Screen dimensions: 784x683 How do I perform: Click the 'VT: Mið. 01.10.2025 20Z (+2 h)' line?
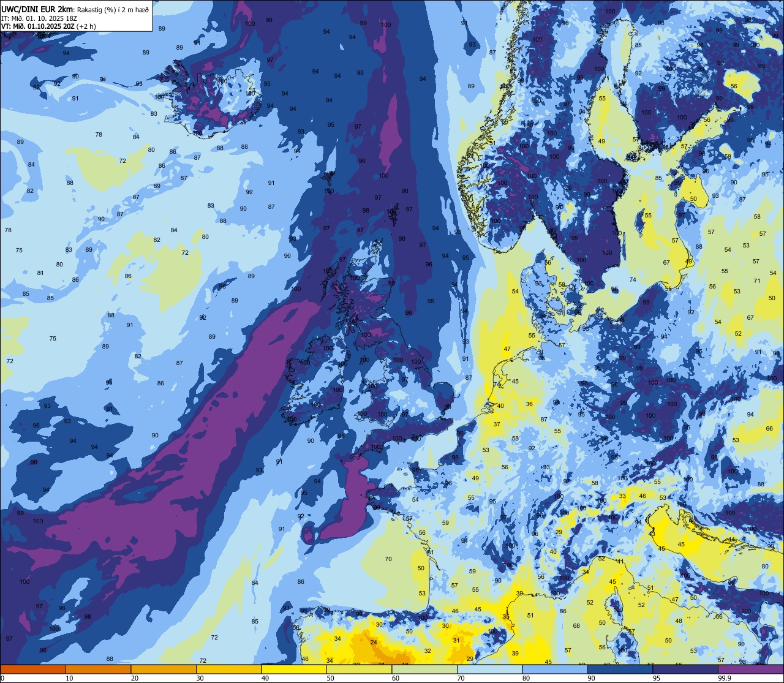48,26
